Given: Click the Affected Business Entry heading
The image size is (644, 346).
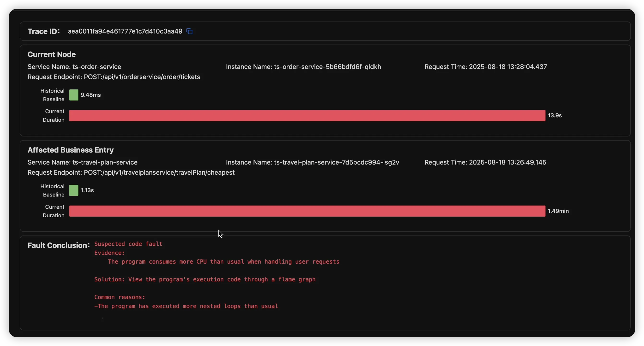Looking at the screenshot, I should click(x=71, y=150).
